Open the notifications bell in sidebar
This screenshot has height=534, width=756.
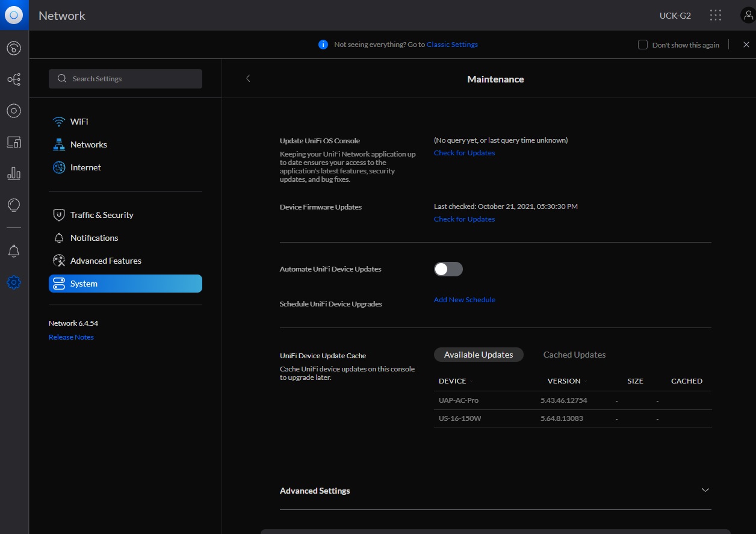coord(14,252)
